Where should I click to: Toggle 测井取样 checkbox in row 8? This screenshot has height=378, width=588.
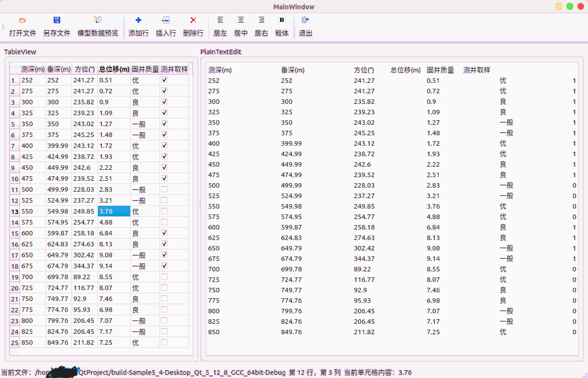[164, 156]
